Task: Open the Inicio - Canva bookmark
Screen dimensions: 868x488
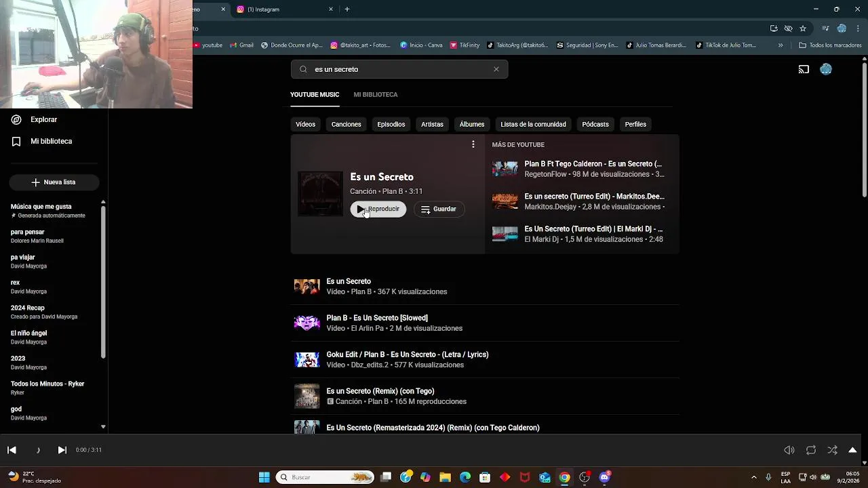Action: (421, 45)
